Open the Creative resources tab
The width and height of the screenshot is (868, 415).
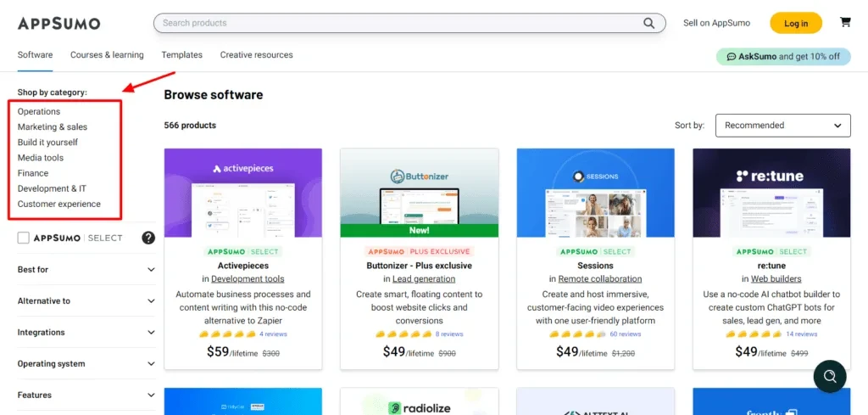point(256,55)
